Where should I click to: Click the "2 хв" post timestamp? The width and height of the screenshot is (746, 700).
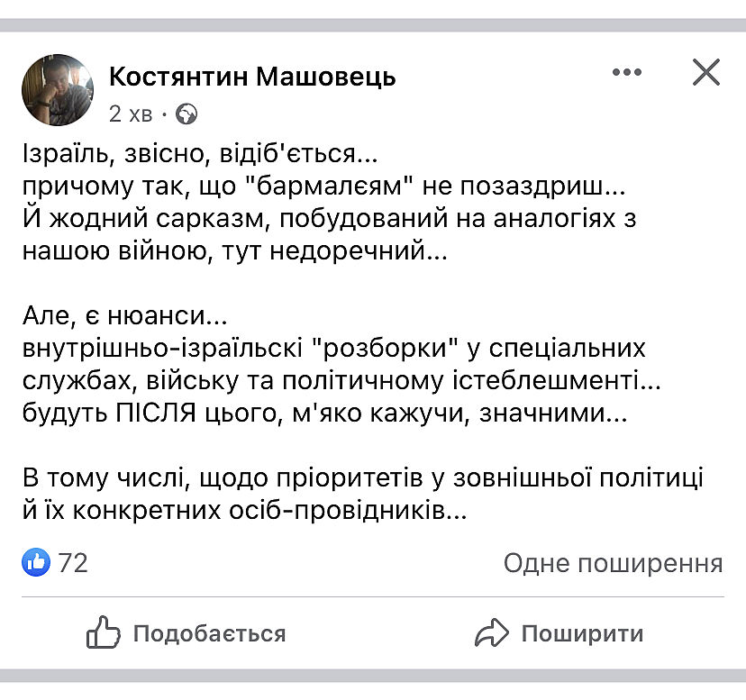(x=131, y=114)
